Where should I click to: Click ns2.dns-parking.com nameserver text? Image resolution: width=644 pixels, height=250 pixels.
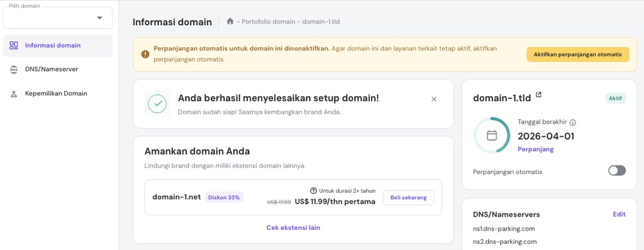505,241
